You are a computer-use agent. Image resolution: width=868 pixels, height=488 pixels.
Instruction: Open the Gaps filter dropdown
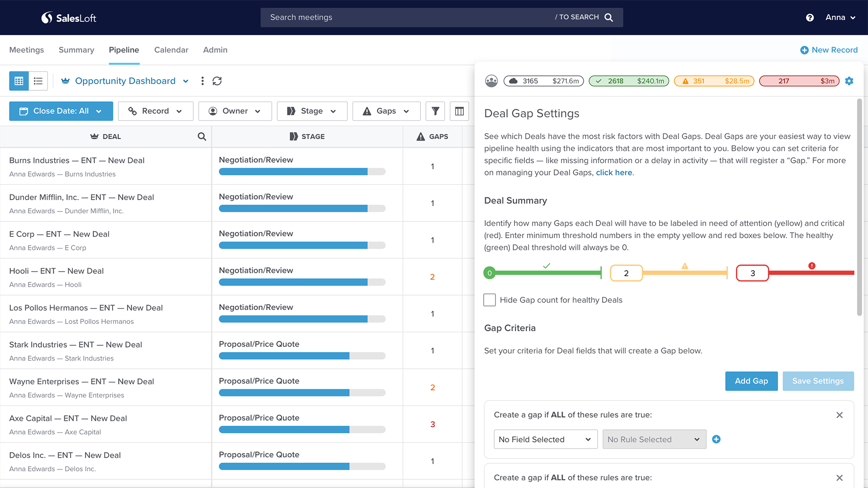(386, 111)
